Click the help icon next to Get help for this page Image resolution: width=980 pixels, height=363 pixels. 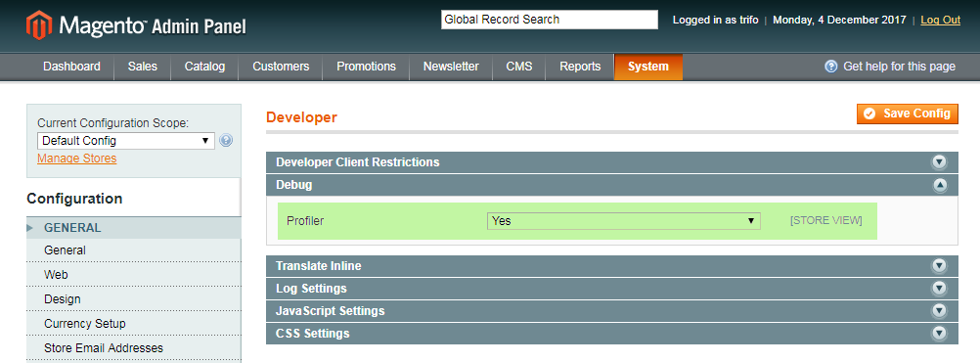pyautogui.click(x=830, y=67)
